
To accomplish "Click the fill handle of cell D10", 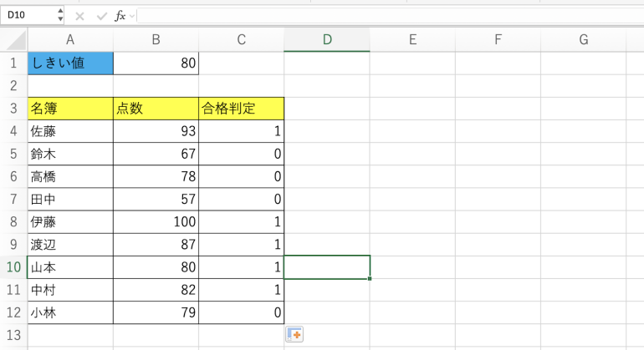I will [370, 279].
